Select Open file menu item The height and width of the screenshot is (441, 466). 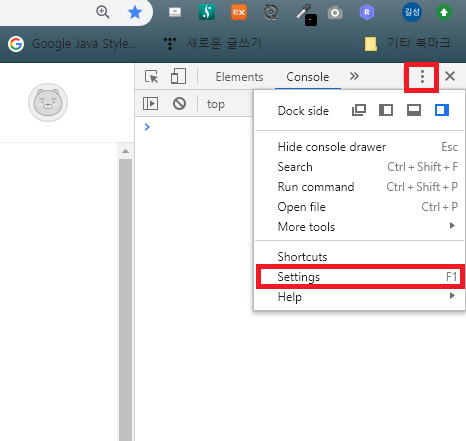[359, 207]
